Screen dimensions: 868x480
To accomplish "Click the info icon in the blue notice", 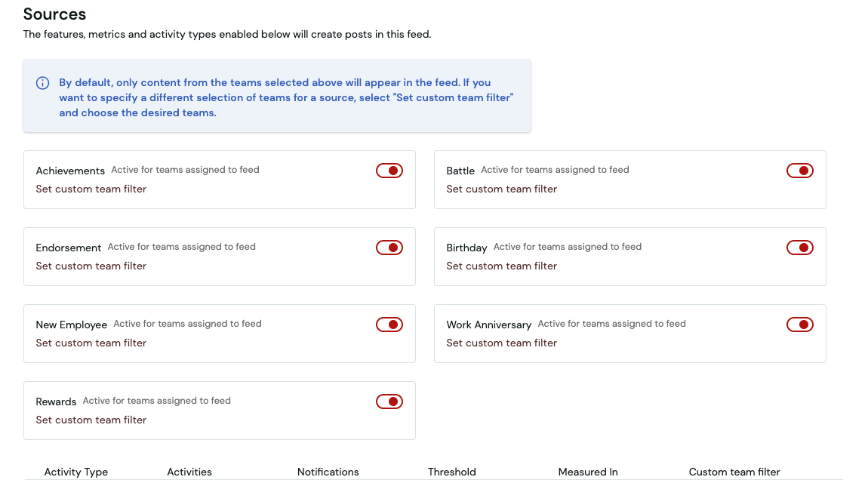I will coord(42,83).
